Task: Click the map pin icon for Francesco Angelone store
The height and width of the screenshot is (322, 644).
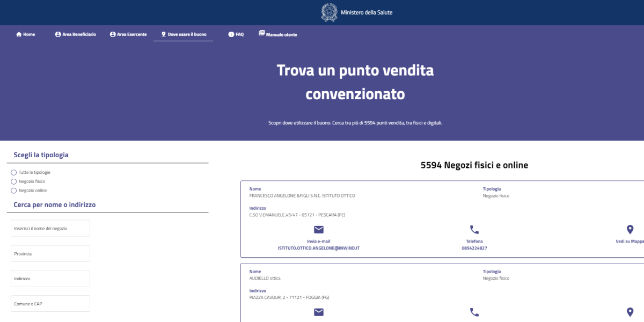Action: 630,230
